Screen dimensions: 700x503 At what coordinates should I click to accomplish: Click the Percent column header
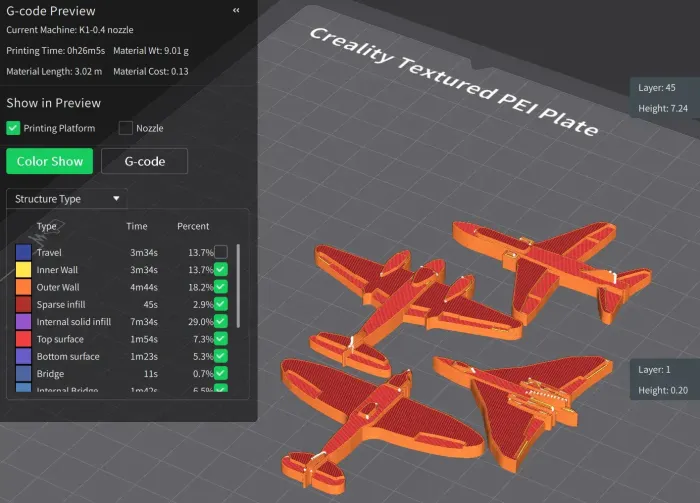tap(193, 226)
